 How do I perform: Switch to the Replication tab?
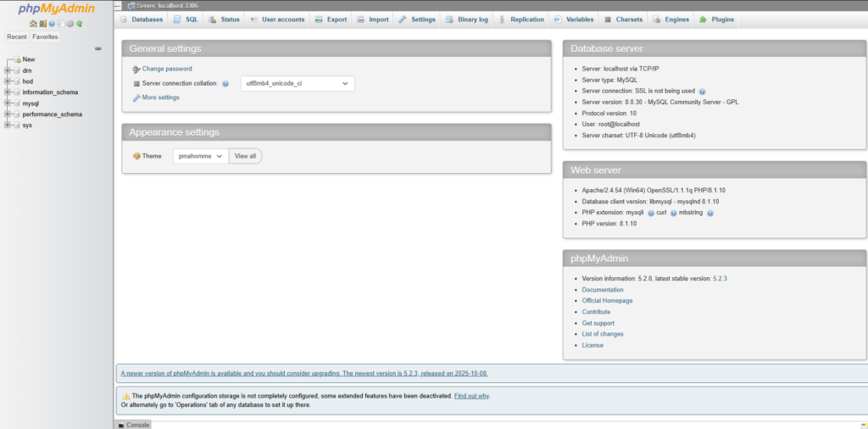[521, 19]
